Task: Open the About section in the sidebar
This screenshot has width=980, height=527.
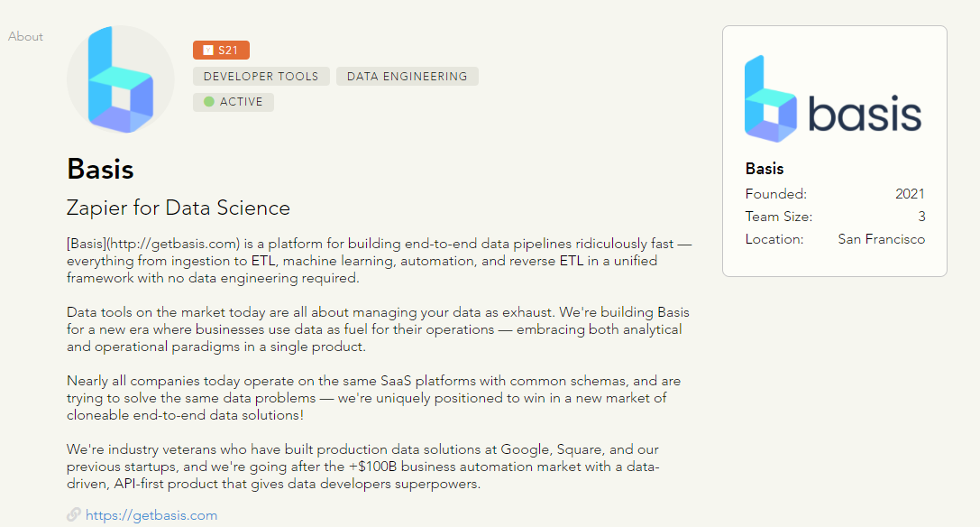Action: click(26, 37)
